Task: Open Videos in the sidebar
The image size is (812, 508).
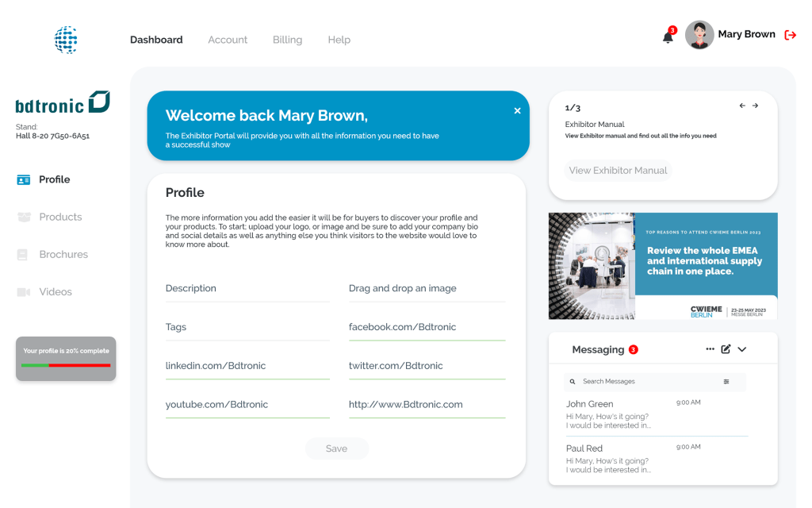Action: point(56,292)
